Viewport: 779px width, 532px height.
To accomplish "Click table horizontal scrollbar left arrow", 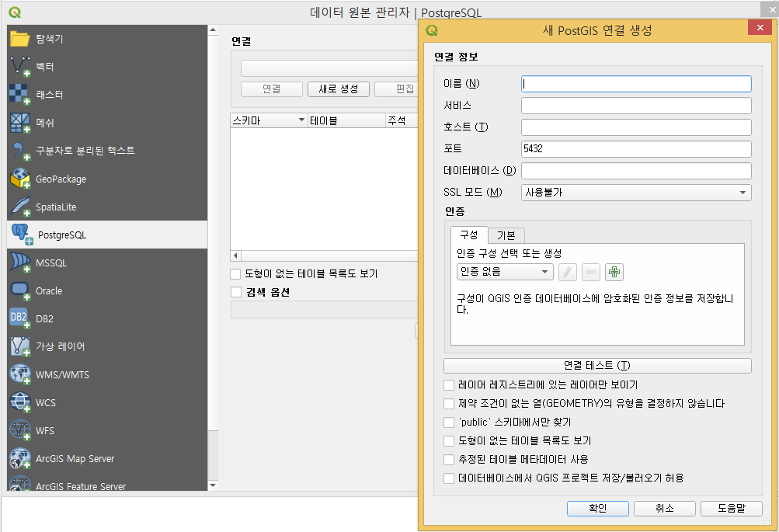I will (x=235, y=256).
